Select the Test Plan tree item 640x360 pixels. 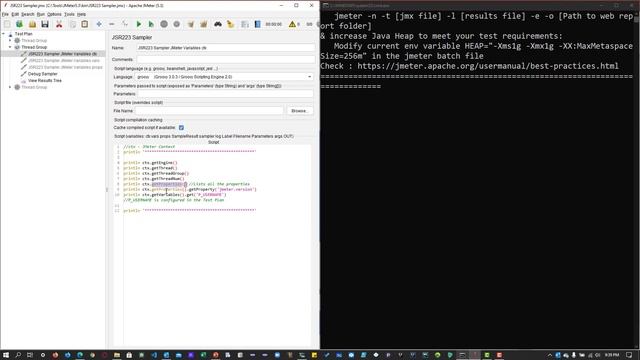point(23,34)
